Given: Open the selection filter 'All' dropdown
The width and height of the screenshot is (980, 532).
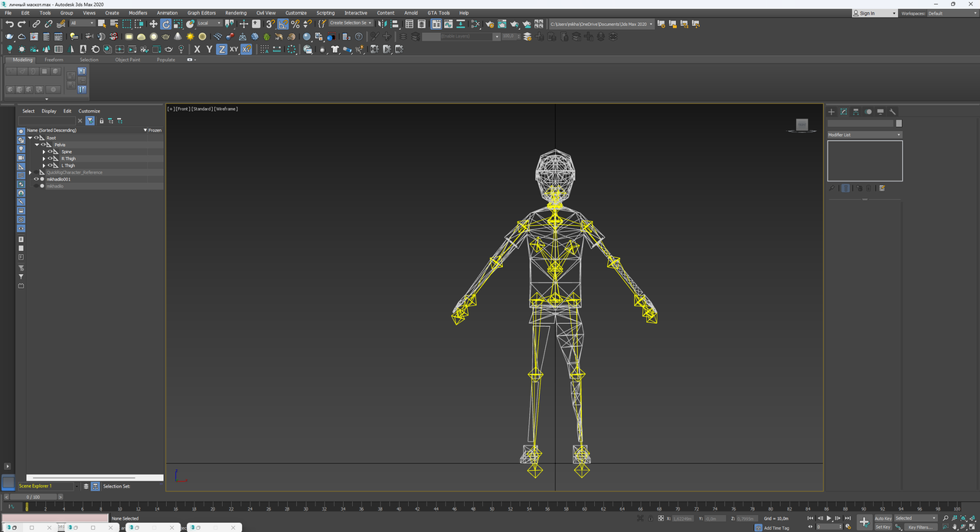Looking at the screenshot, I should tap(82, 24).
